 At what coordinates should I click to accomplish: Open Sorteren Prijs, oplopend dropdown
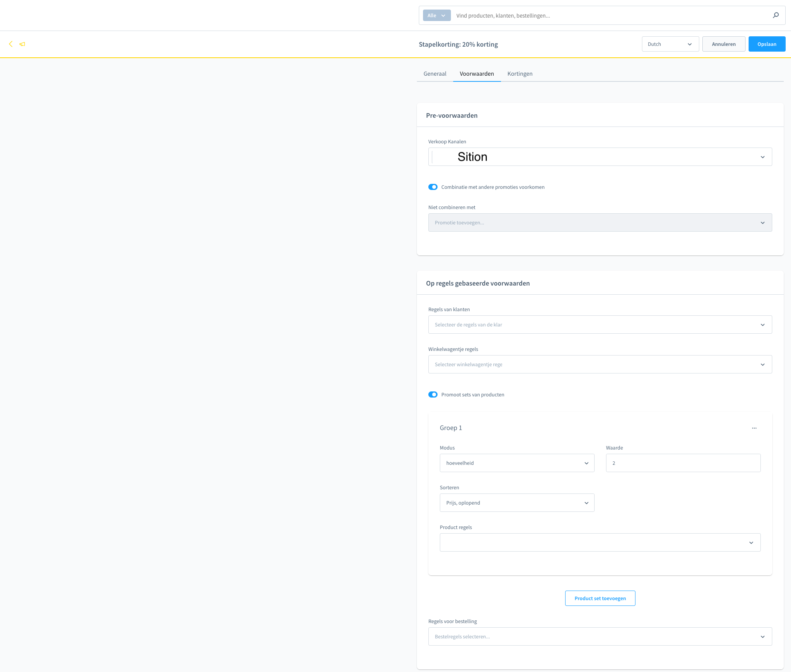517,503
